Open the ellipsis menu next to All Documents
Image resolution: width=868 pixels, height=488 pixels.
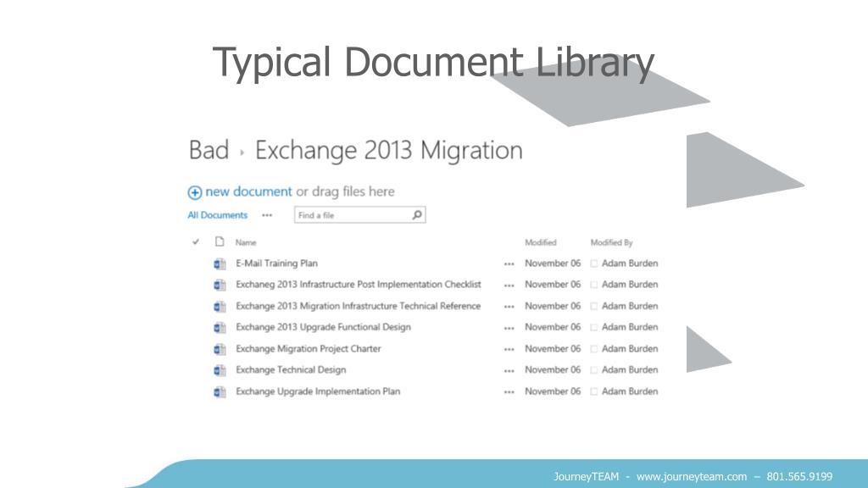tap(267, 215)
